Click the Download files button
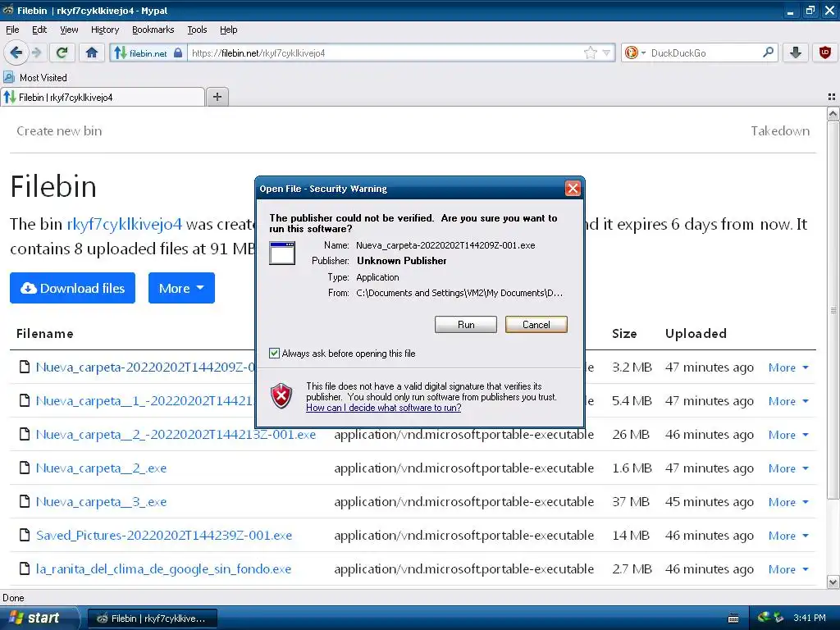840x630 pixels. pyautogui.click(x=72, y=288)
